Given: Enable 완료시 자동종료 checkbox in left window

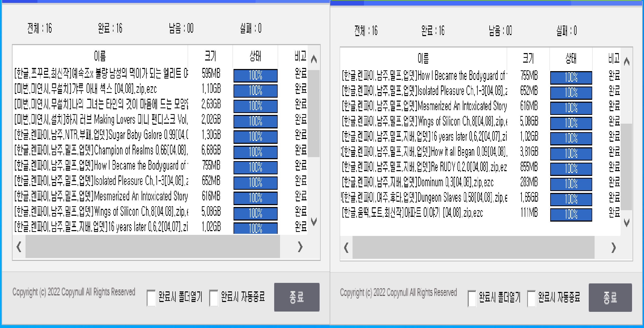Looking at the screenshot, I should [x=214, y=297].
